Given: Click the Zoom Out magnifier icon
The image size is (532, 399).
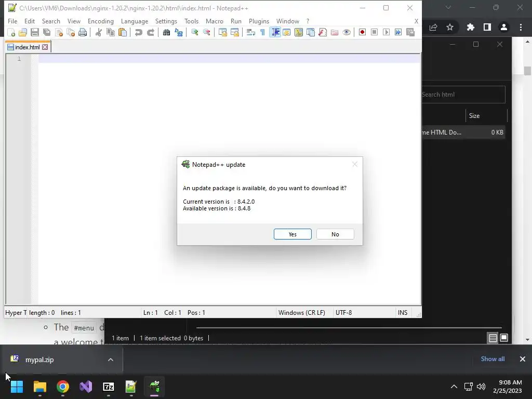Looking at the screenshot, I should click(x=206, y=32).
